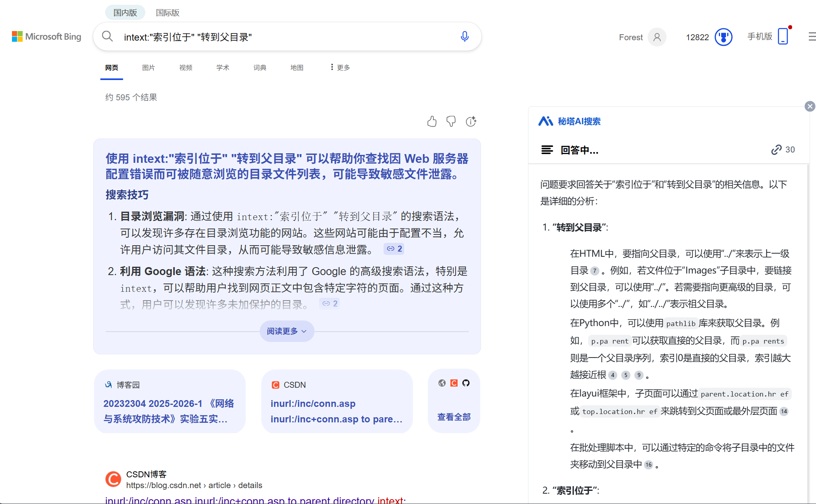This screenshot has height=504, width=816.
Task: Click the thumbs down feedback icon
Action: (x=451, y=121)
